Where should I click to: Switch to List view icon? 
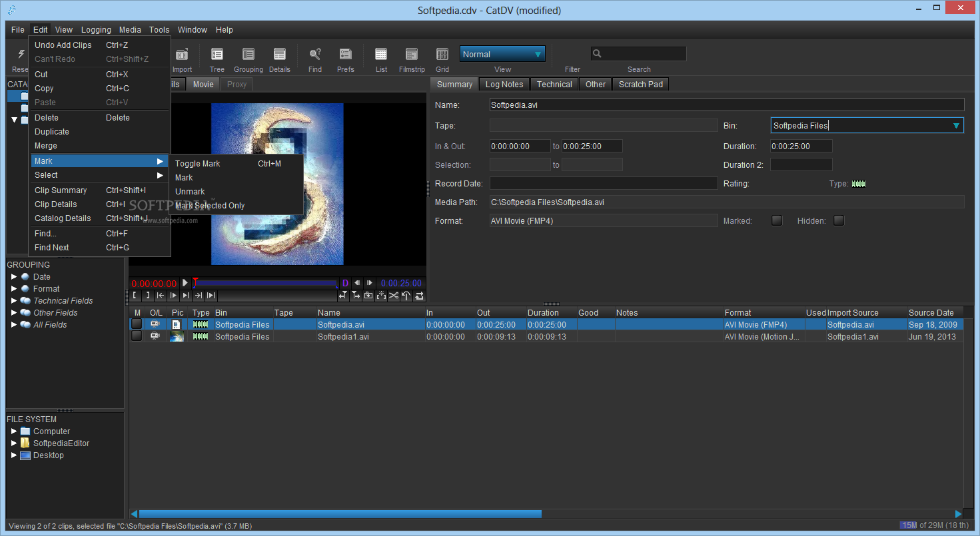pos(381,55)
